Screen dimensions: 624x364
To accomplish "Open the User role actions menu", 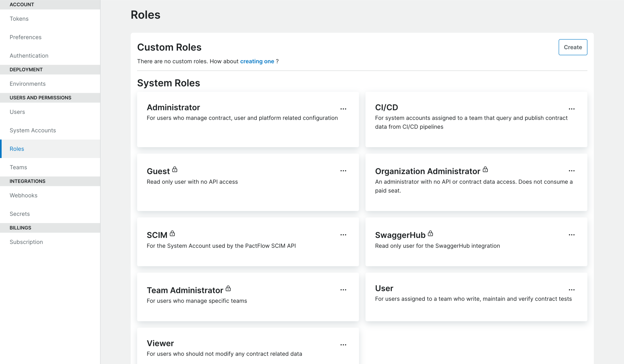I will pyautogui.click(x=572, y=289).
